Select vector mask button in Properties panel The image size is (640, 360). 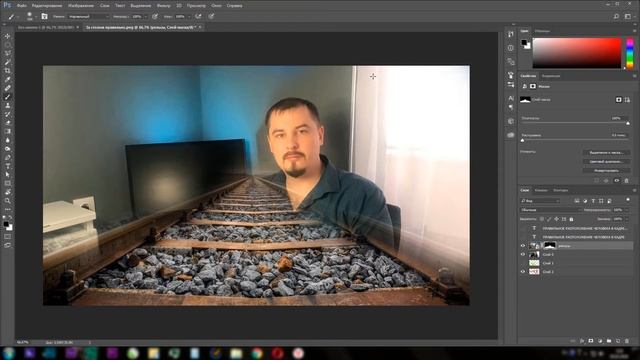click(627, 100)
